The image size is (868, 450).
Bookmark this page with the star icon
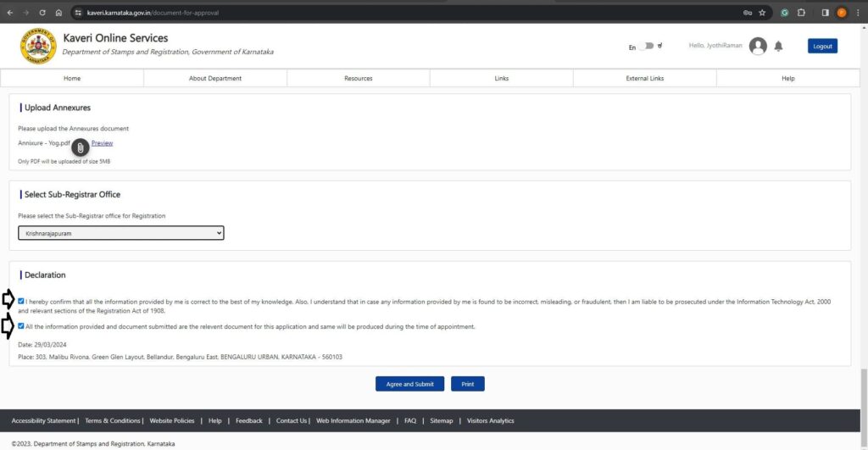pyautogui.click(x=762, y=13)
